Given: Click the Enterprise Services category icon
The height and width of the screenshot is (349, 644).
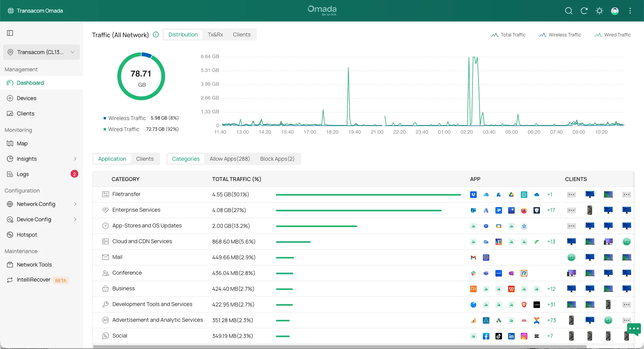Looking at the screenshot, I should coord(106,210).
